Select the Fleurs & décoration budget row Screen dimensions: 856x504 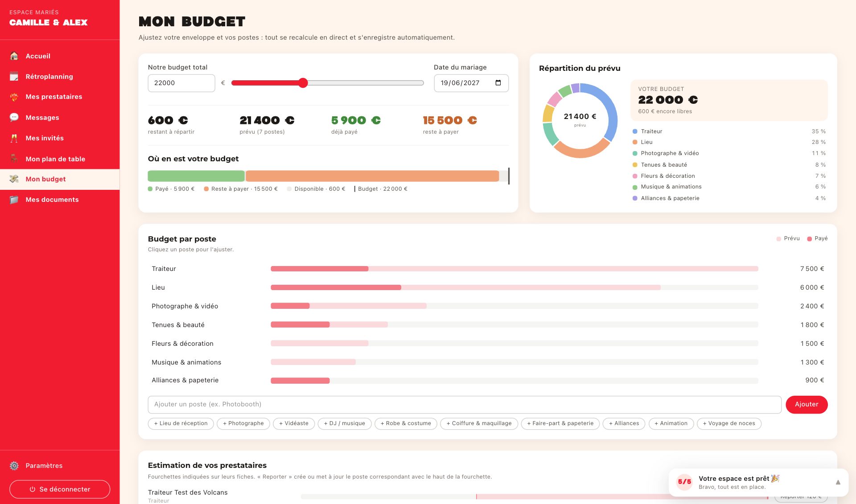point(488,344)
